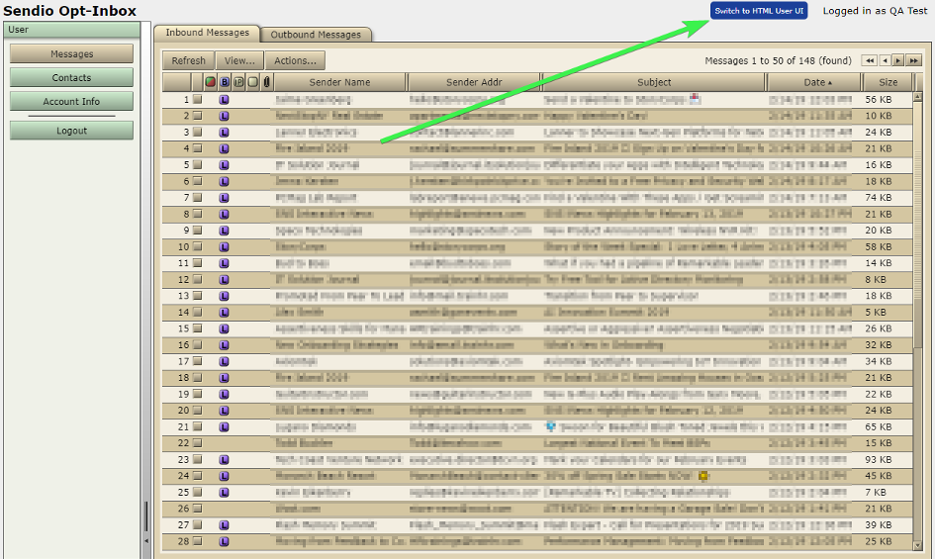The width and height of the screenshot is (936, 560).
Task: Click the 93 KB size cell
Action: 879,460
